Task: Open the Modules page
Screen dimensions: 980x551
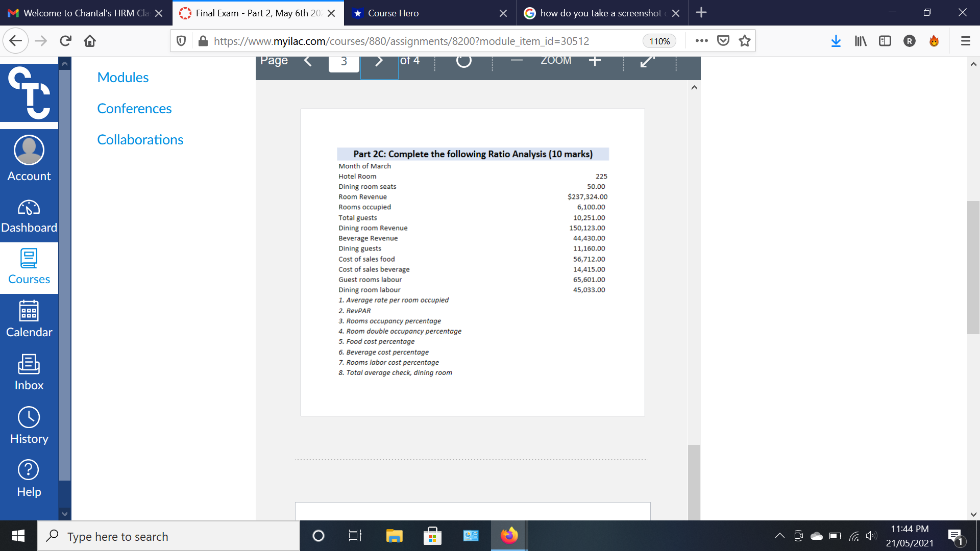Action: point(122,77)
